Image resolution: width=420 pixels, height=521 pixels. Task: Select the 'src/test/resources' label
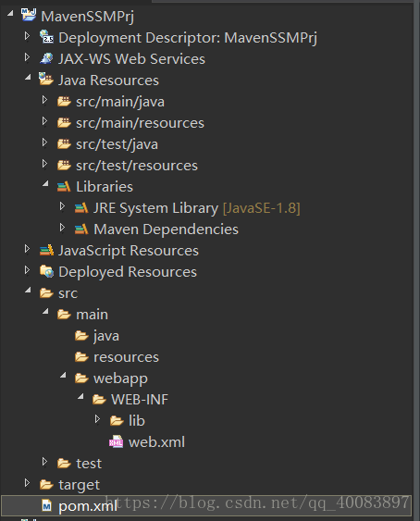point(137,166)
